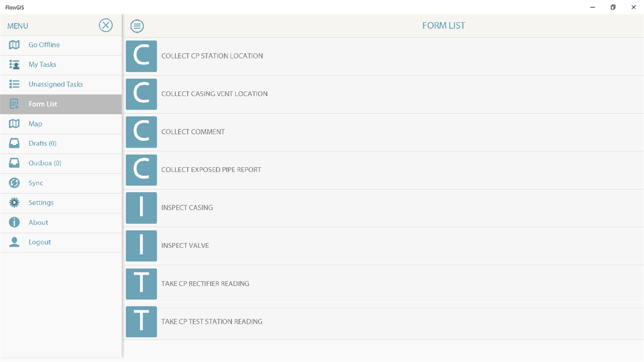This screenshot has width=644, height=362.
Task: Open the COLLECT EXPOSED PIPE REPORT form
Action: [x=384, y=170]
